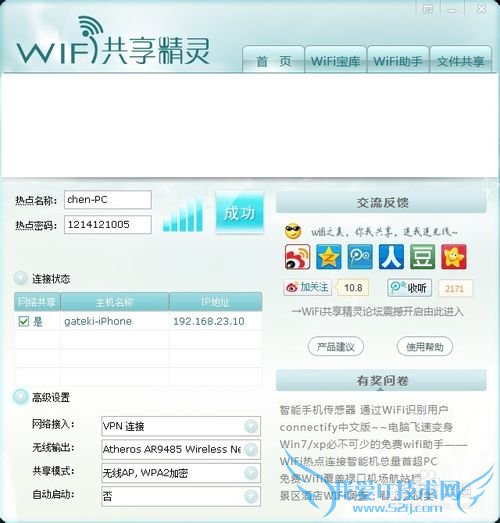
Task: Click the WiFi signal strength bars
Action: click(183, 215)
